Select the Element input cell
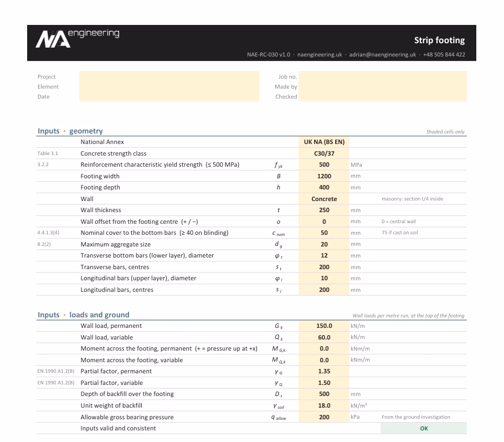504x442 pixels. (x=169, y=86)
